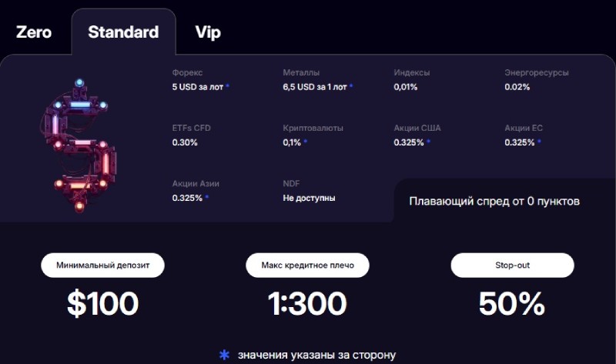The width and height of the screenshot is (616, 364).
Task: Open the Vip account tab
Action: [x=208, y=32]
